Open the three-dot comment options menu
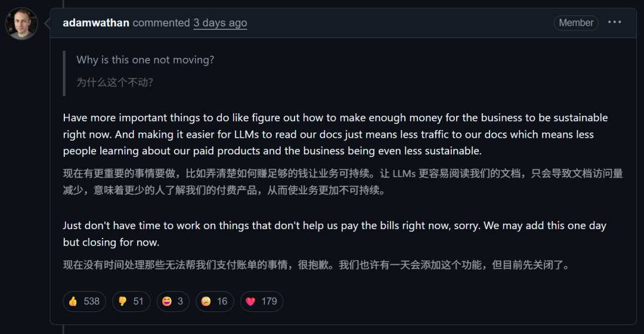Screen dimensions: 644x334 click(614, 23)
